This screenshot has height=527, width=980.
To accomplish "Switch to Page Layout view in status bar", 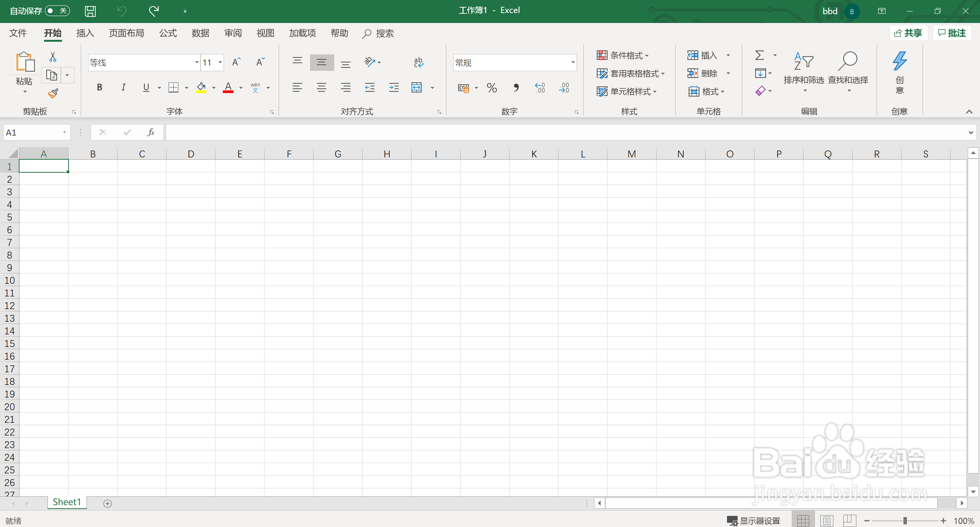I will 827,520.
